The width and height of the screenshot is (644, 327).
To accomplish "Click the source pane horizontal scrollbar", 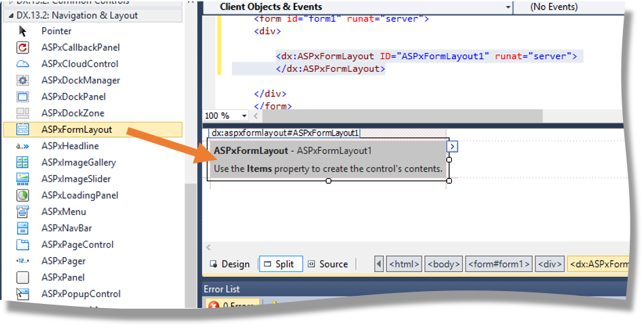I will tap(402, 116).
